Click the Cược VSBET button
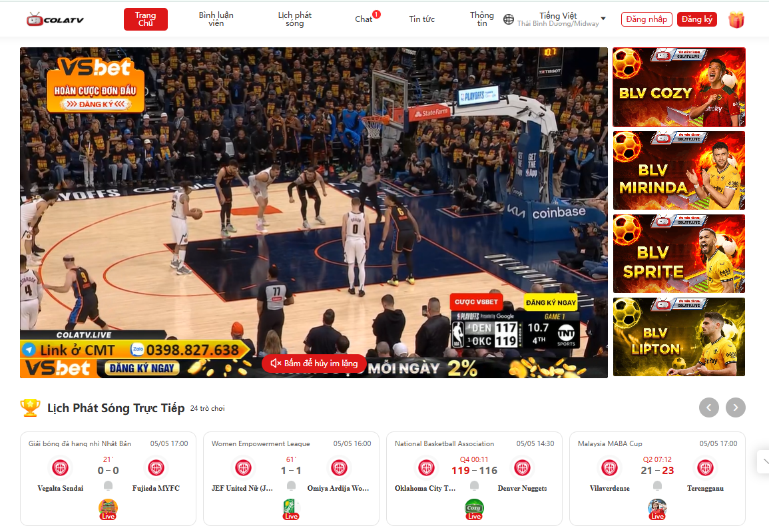769x532 pixels. [x=476, y=302]
